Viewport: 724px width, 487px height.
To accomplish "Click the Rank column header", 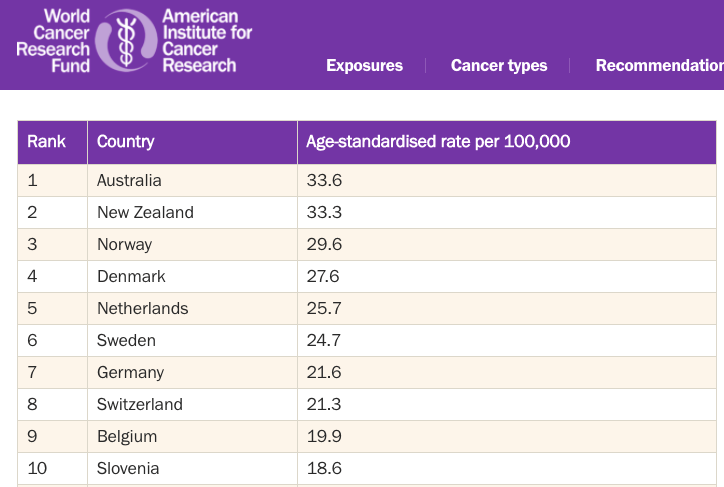I will [x=47, y=142].
